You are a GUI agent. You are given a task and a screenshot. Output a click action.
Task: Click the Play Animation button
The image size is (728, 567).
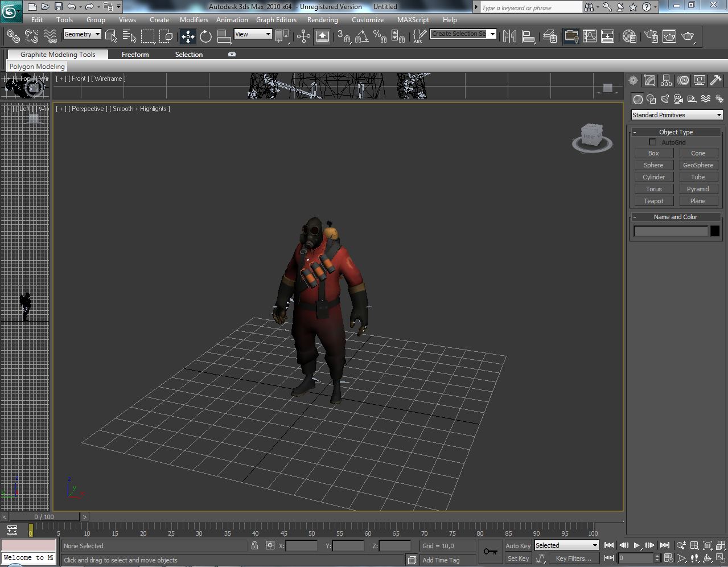637,545
